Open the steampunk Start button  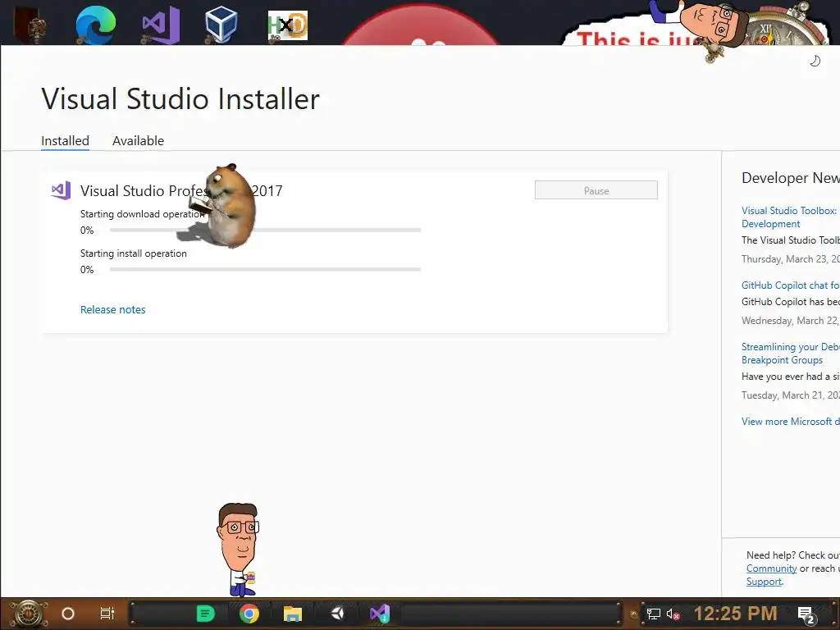[x=27, y=614]
